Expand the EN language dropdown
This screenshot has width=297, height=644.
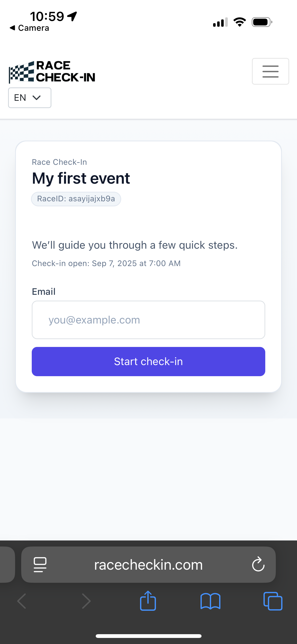point(30,98)
